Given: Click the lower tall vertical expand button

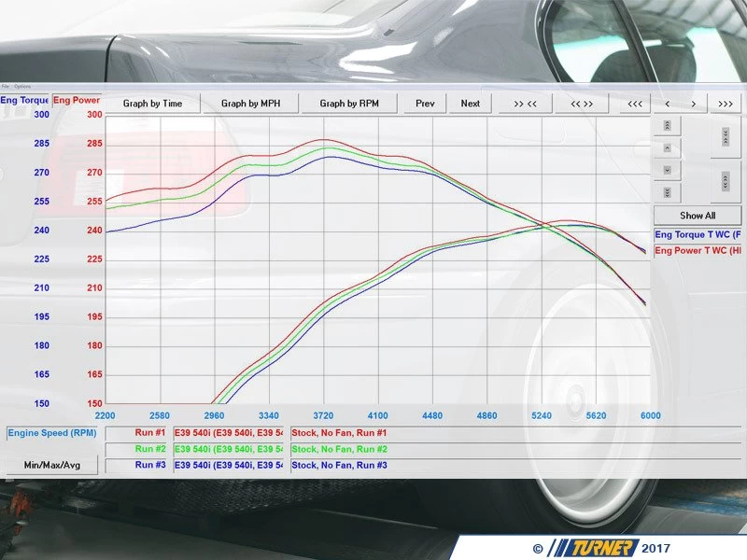Looking at the screenshot, I should [726, 181].
